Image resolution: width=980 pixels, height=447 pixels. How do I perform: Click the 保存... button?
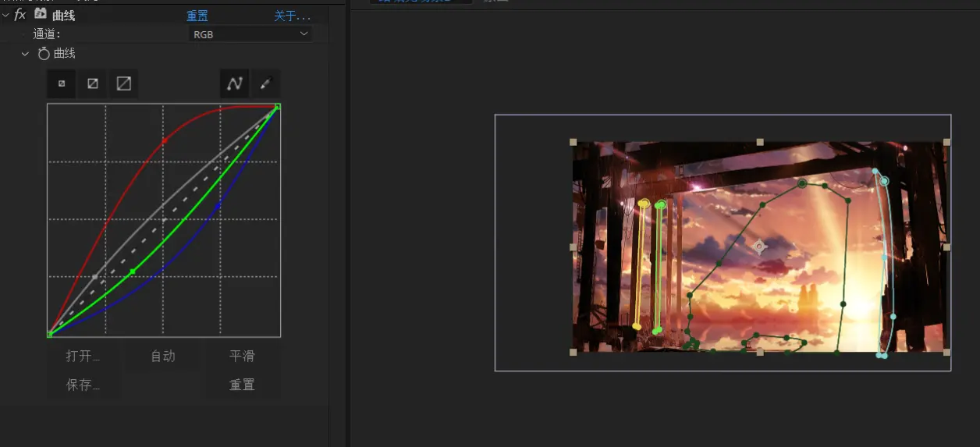pos(83,385)
